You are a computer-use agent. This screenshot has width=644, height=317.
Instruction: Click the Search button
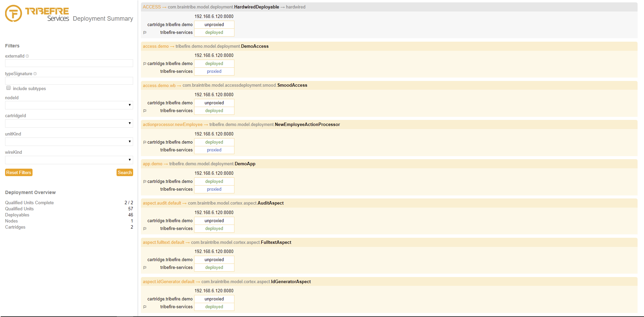[125, 173]
